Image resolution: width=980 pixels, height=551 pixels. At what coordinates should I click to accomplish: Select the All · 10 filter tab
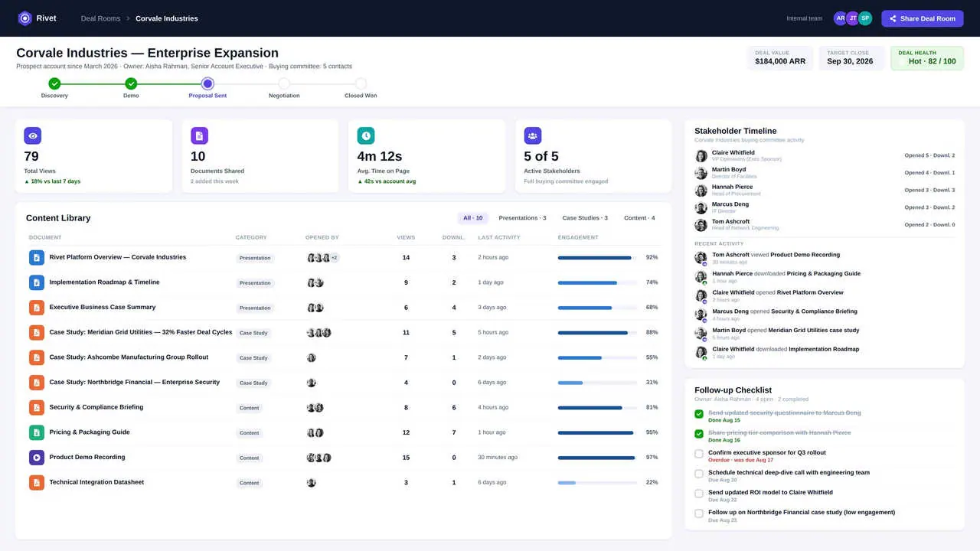[473, 218]
